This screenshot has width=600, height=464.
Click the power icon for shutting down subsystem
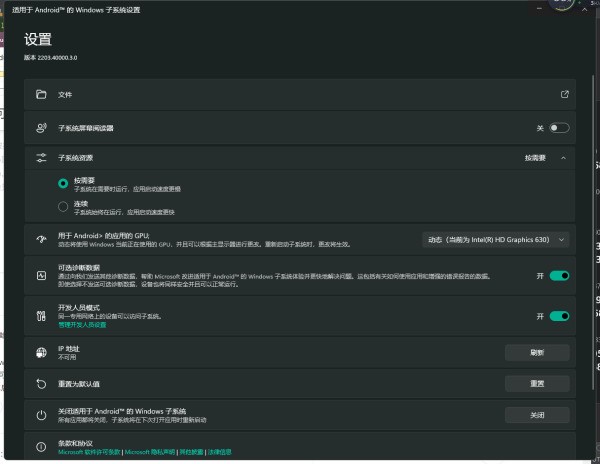[41, 415]
